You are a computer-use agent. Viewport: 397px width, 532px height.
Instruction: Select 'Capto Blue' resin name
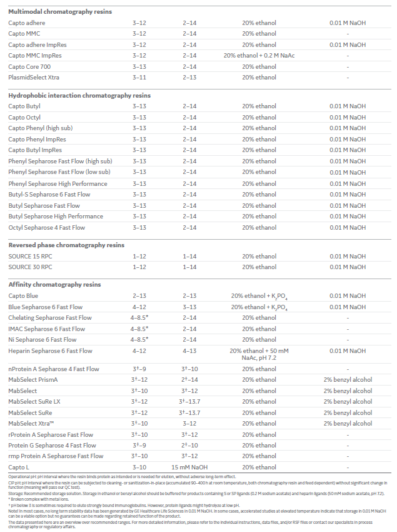tap(23, 295)
